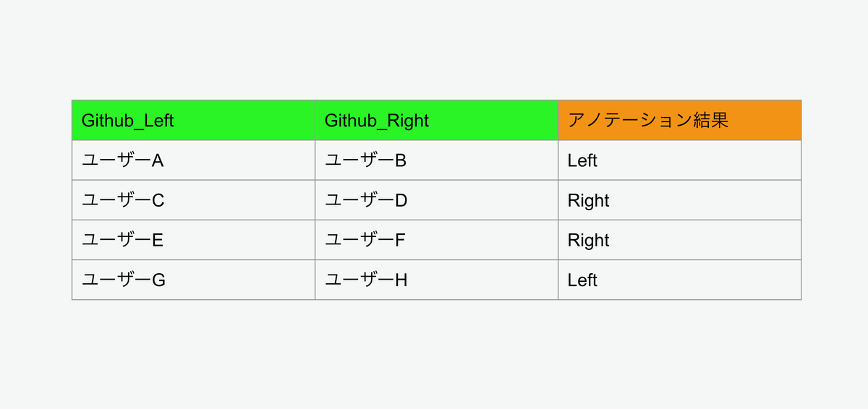Select the ユーザーD cell
868x409 pixels.
pos(436,200)
